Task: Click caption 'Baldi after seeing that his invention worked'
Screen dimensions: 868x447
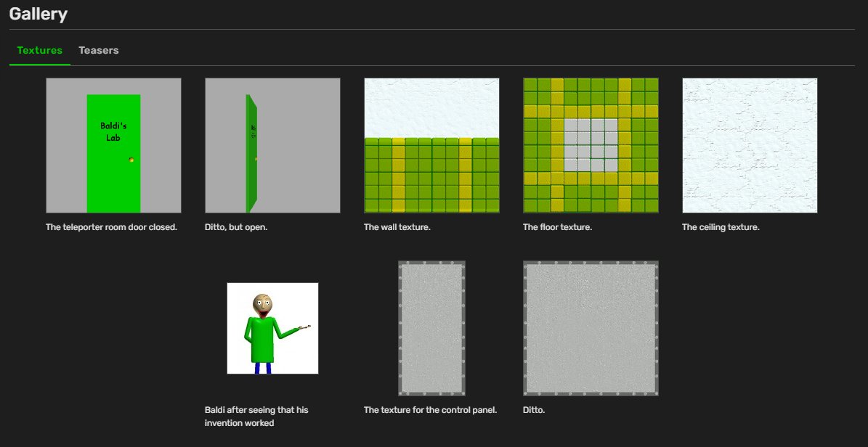Action: 256,417
